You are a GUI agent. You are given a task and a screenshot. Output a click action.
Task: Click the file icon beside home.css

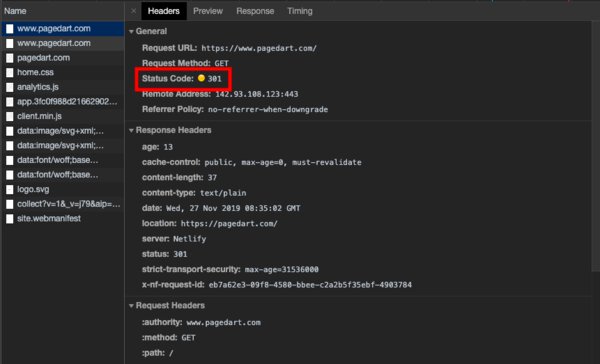[x=10, y=73]
